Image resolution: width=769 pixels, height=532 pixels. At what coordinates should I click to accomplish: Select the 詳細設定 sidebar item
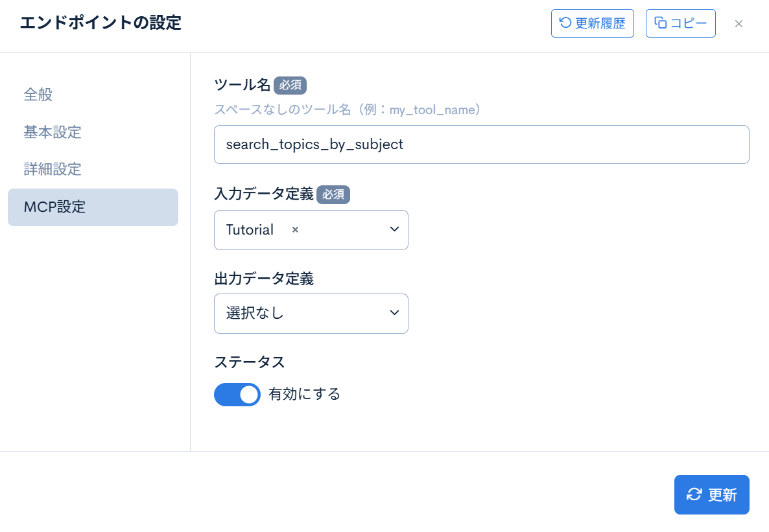[x=52, y=169]
